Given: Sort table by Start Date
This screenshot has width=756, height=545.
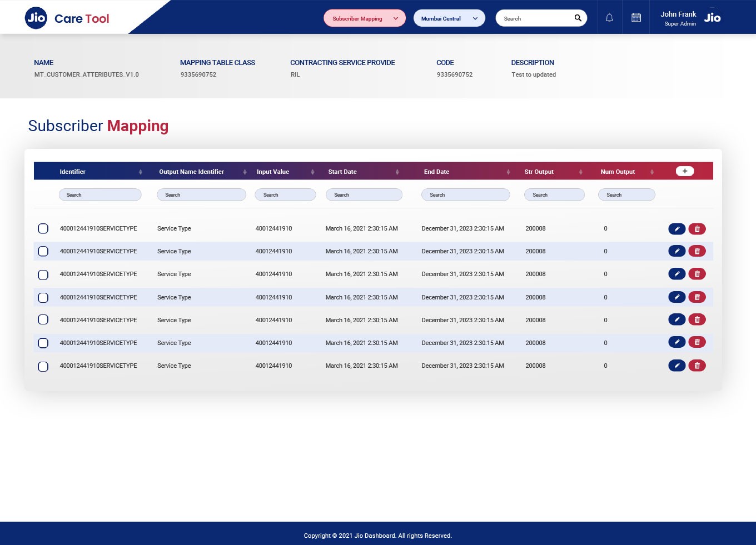Looking at the screenshot, I should tap(397, 172).
